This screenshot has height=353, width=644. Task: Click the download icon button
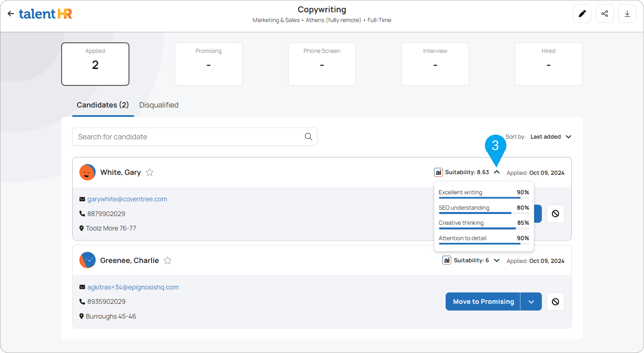tap(627, 14)
